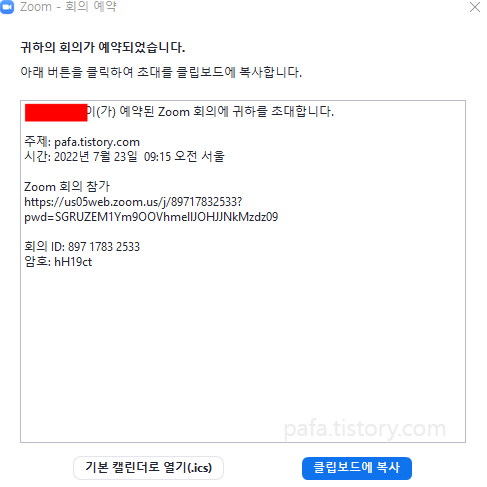Click the Zoom camera logo icon
The image size is (487, 487).
[x=7, y=7]
